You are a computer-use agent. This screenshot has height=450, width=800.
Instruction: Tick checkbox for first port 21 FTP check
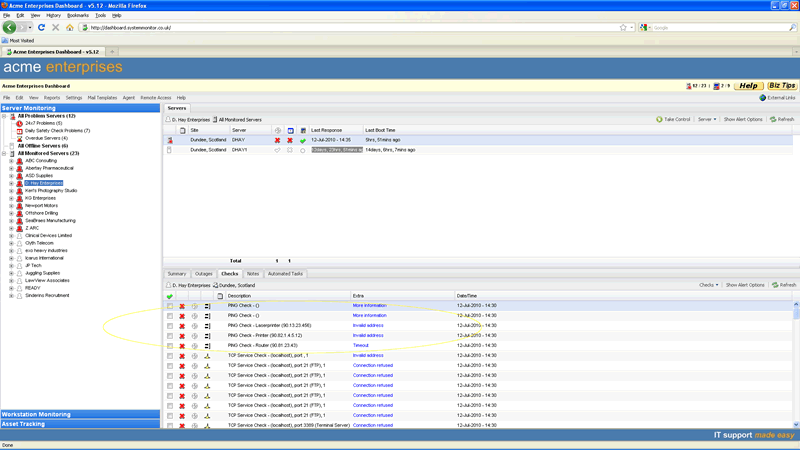[170, 366]
